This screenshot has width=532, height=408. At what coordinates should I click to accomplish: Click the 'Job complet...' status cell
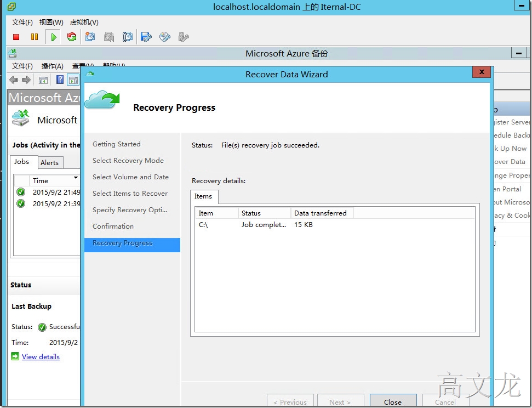tap(264, 224)
